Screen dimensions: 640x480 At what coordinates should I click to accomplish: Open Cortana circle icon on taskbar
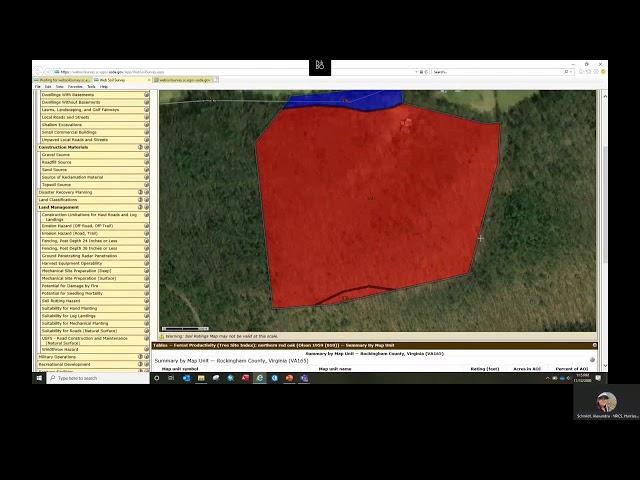click(x=156, y=378)
